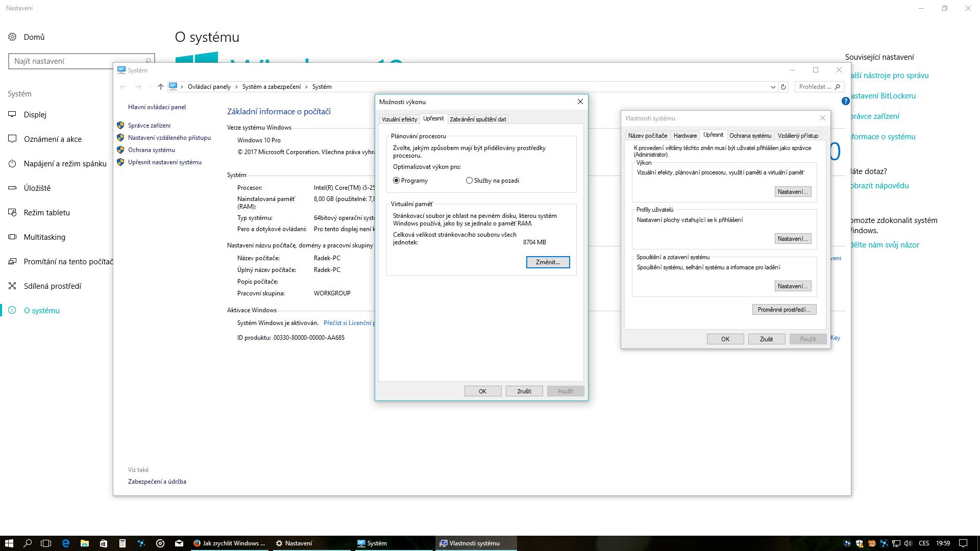The height and width of the screenshot is (551, 980).
Task: Select the Služby na pozadí option
Action: 469,181
